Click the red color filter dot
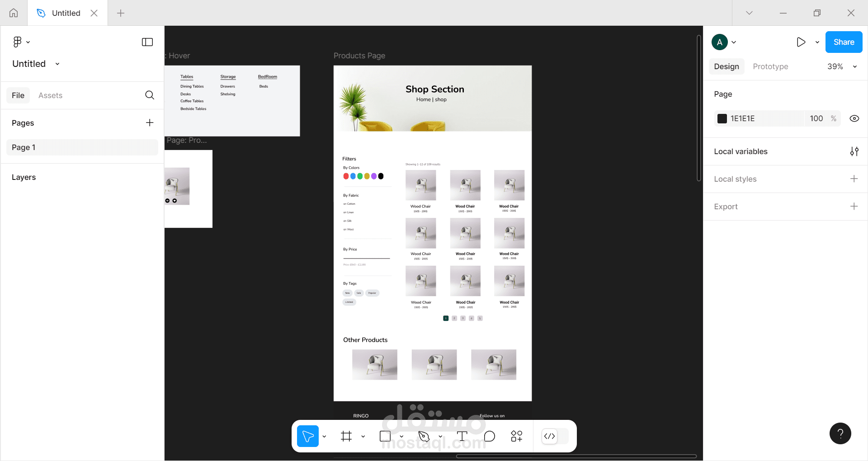The image size is (868, 461). [x=346, y=176]
